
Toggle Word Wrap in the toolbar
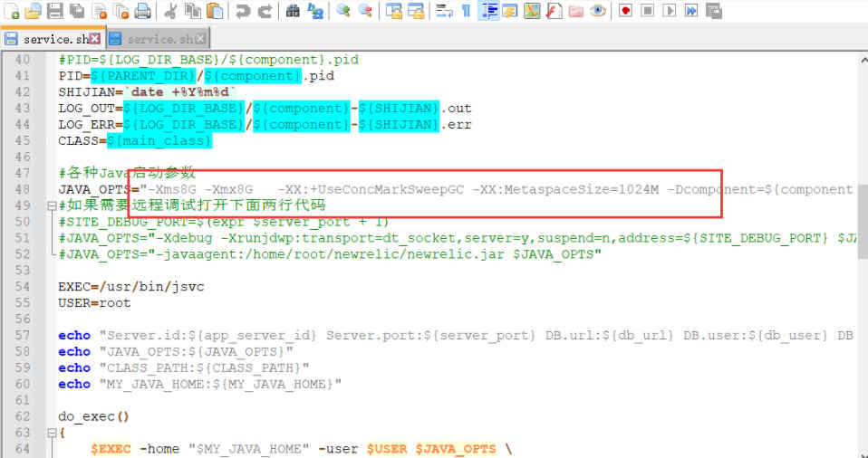point(443,11)
